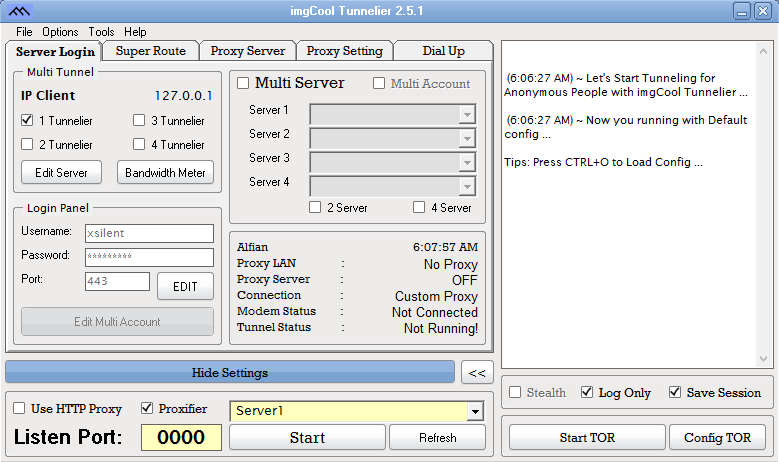Click the Password input field
The width and height of the screenshot is (779, 462).
(149, 257)
